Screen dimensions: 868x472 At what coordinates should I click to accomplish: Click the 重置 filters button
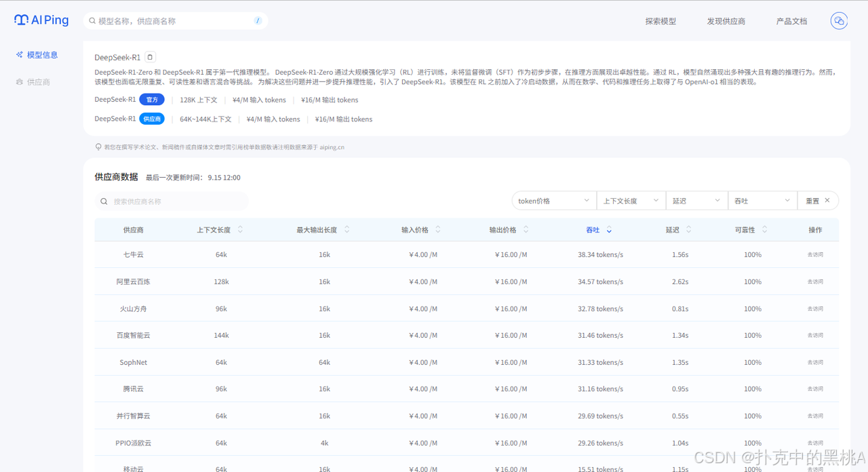click(x=818, y=201)
